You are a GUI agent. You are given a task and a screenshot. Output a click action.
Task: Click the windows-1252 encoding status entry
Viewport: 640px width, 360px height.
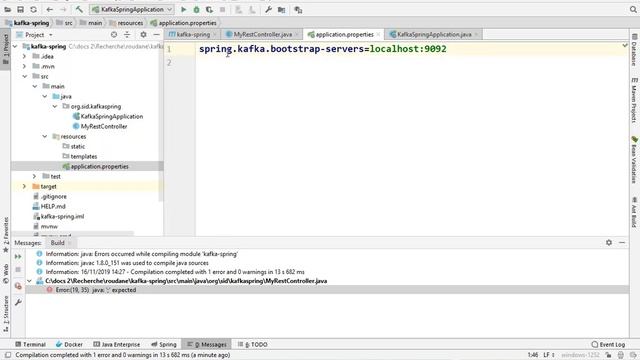(x=580, y=355)
